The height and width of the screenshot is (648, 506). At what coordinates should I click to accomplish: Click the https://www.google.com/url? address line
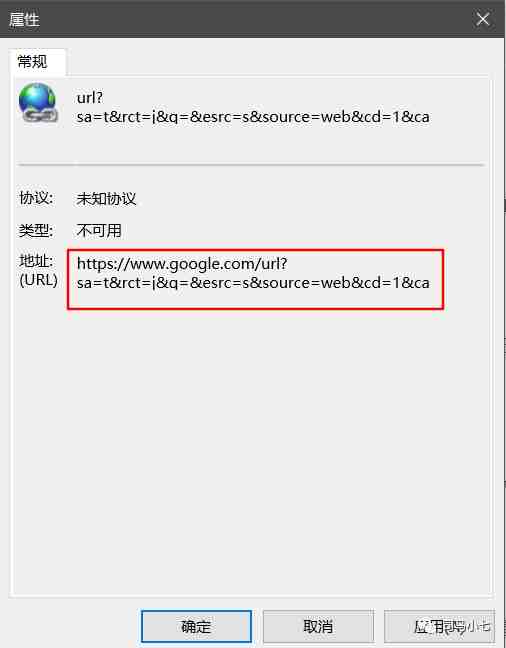182,264
